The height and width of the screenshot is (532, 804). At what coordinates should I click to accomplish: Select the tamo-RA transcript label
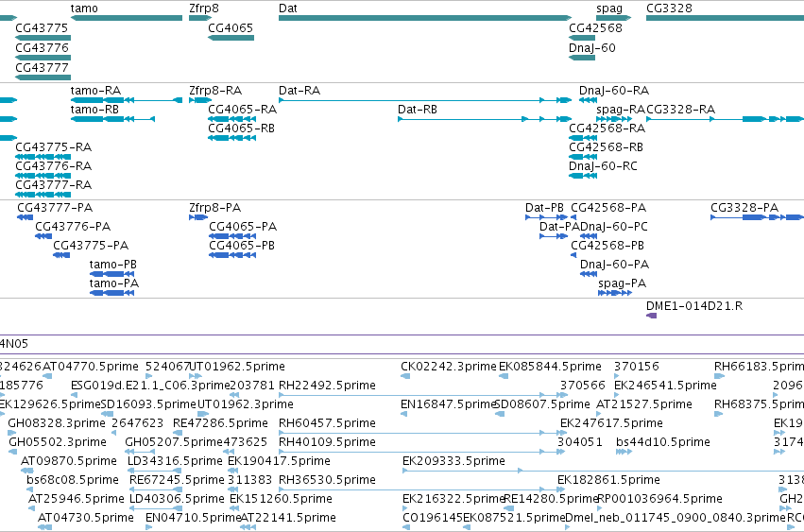point(95,91)
